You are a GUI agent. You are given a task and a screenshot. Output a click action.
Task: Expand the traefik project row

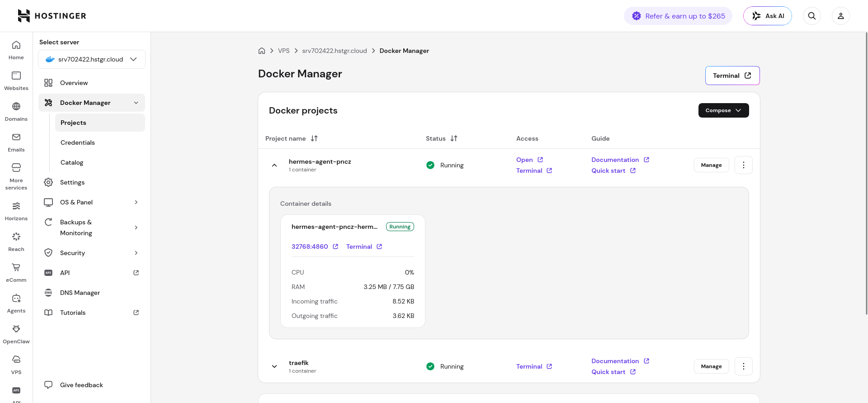click(274, 366)
